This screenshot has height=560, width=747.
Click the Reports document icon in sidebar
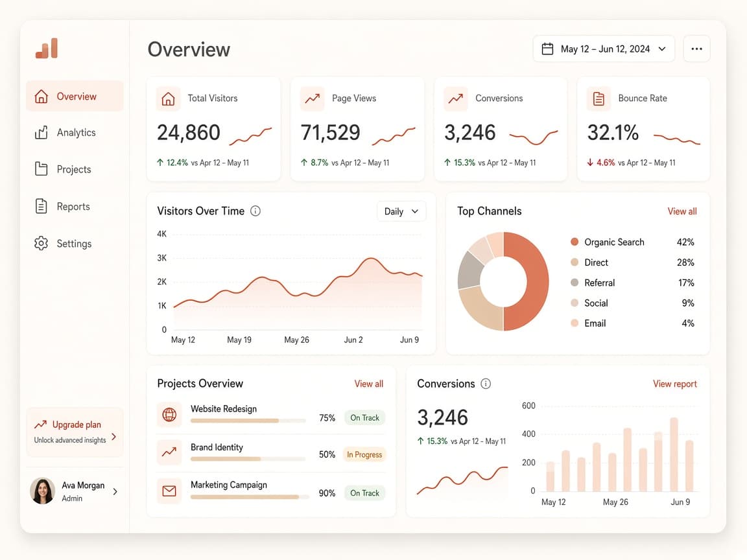pos(41,206)
